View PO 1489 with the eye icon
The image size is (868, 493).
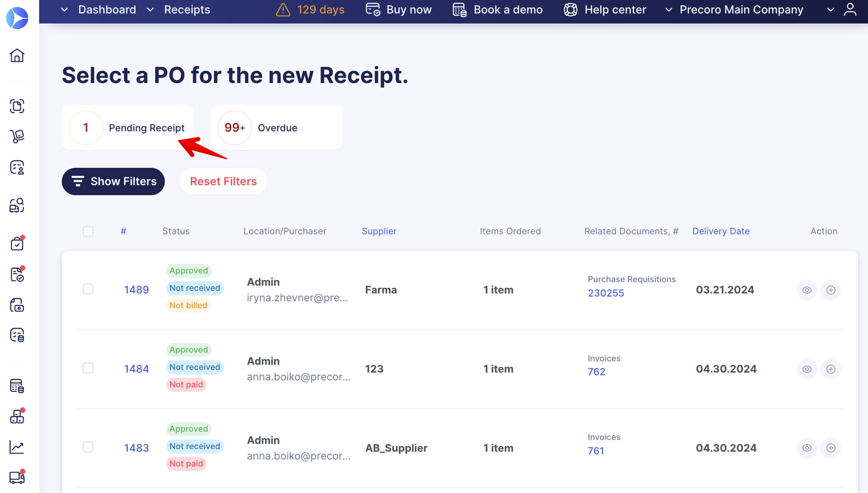coord(807,290)
